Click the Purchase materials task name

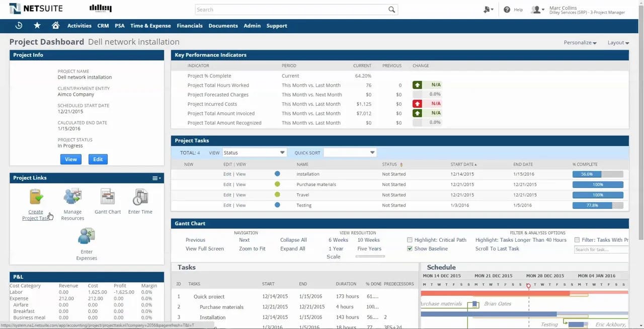(316, 184)
